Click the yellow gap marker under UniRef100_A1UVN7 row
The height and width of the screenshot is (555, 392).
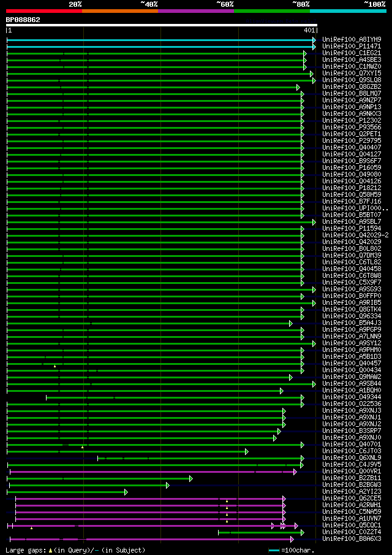click(227, 521)
